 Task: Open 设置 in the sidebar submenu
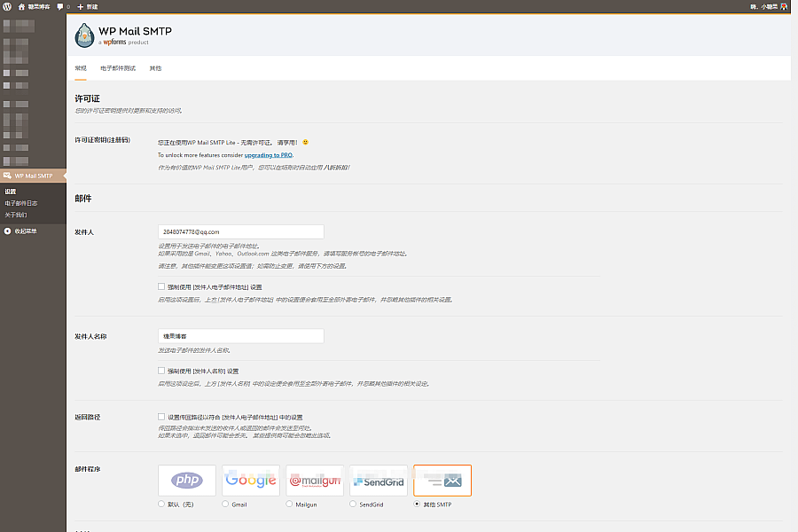coord(11,192)
